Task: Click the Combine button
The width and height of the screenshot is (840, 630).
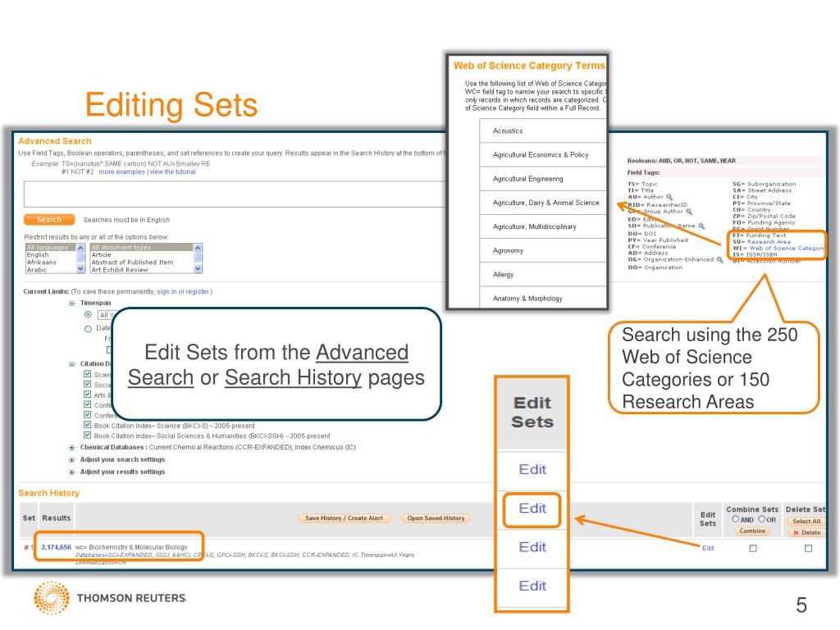Action: tap(752, 531)
